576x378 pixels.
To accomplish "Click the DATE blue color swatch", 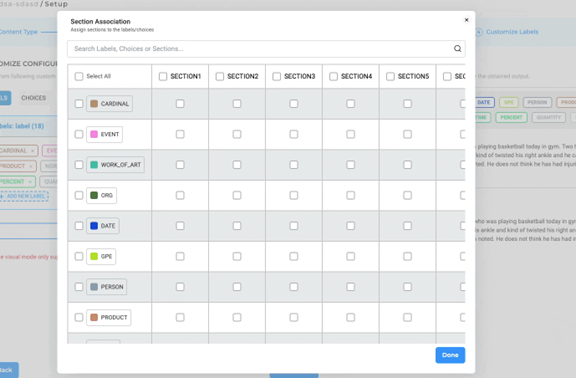I will click(x=94, y=226).
